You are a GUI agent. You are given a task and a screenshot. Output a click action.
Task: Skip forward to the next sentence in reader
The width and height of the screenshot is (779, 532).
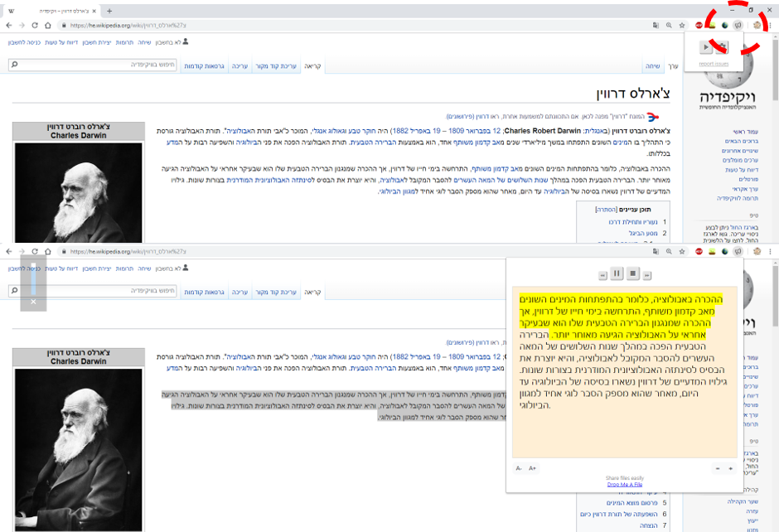point(647,275)
